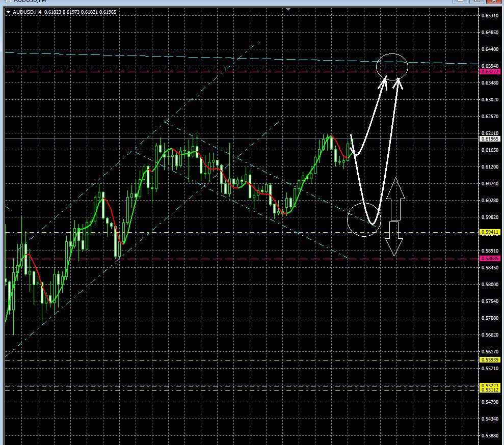Click the magenta 0.58685 price label
Screen dimensions: 504x445
490,259
